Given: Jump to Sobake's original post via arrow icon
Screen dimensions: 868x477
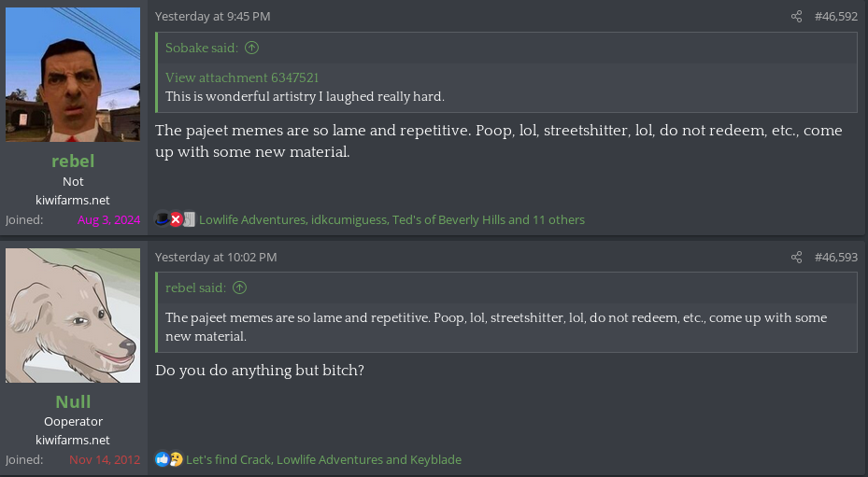Looking at the screenshot, I should pos(251,48).
